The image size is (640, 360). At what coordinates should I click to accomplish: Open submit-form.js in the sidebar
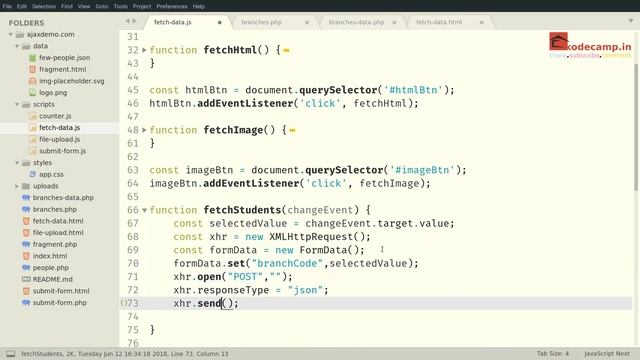[x=62, y=151]
